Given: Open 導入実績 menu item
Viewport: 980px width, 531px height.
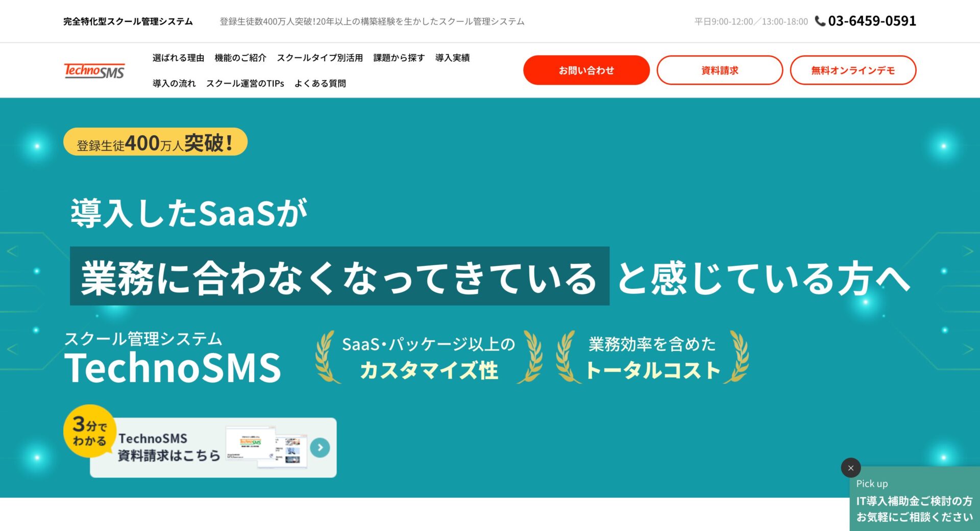Looking at the screenshot, I should point(452,58).
